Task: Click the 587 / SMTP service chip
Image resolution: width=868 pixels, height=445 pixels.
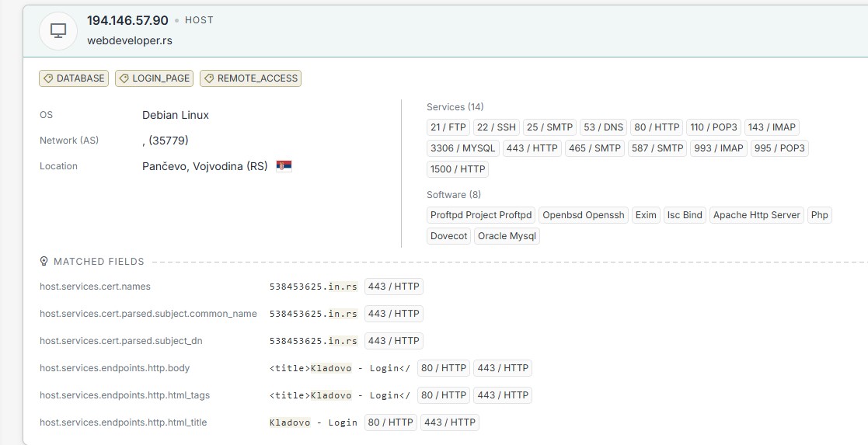Action: (657, 148)
